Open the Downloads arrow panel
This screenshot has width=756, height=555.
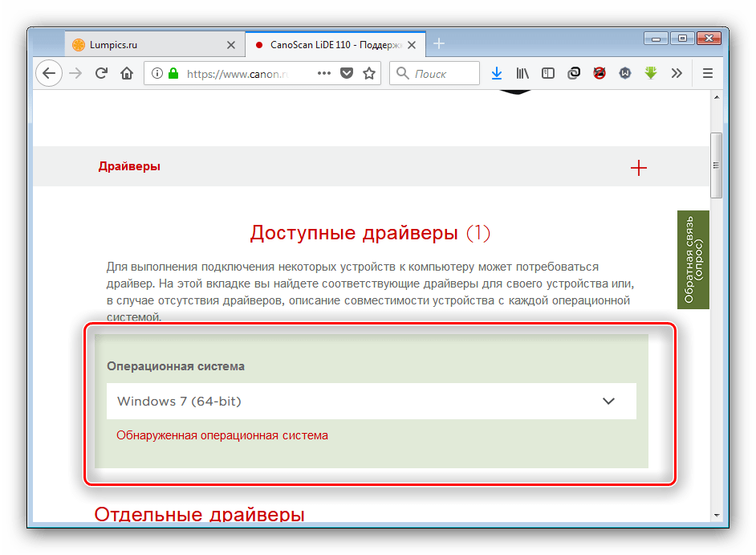click(x=497, y=73)
